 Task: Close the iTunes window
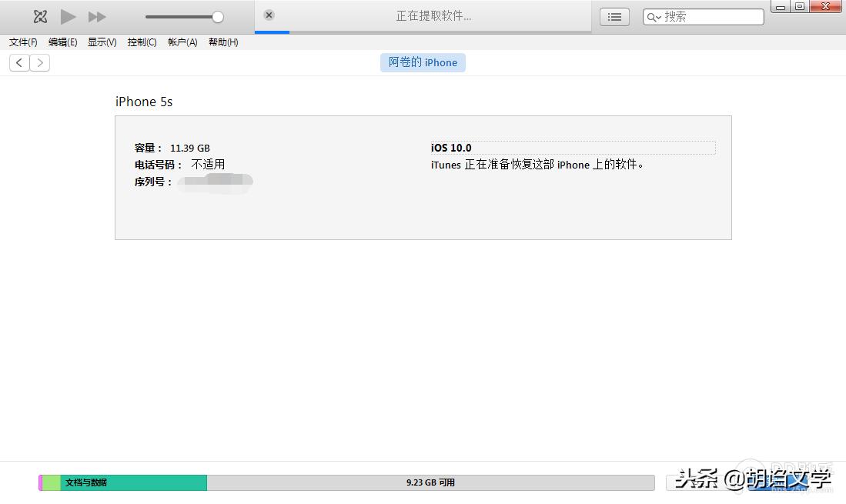(825, 6)
